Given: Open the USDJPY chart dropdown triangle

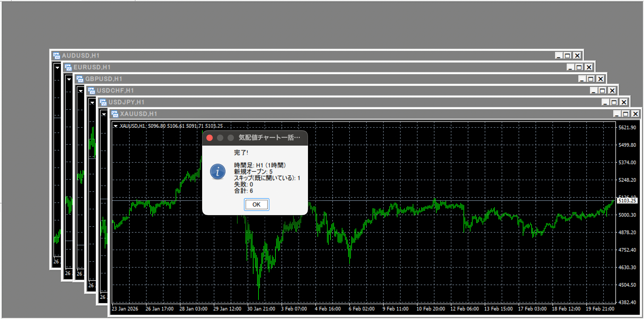Looking at the screenshot, I should 104,114.
